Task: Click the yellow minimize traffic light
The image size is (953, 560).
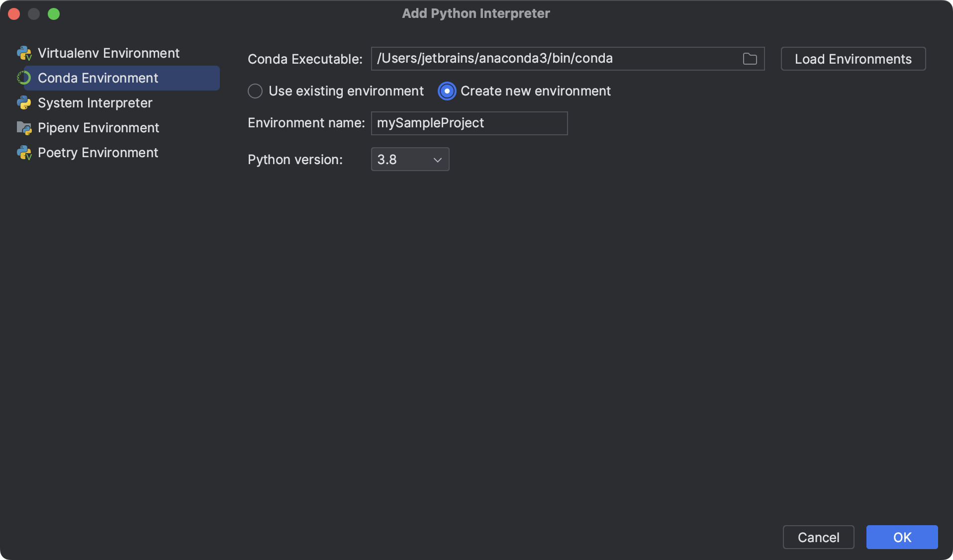Action: coord(34,14)
